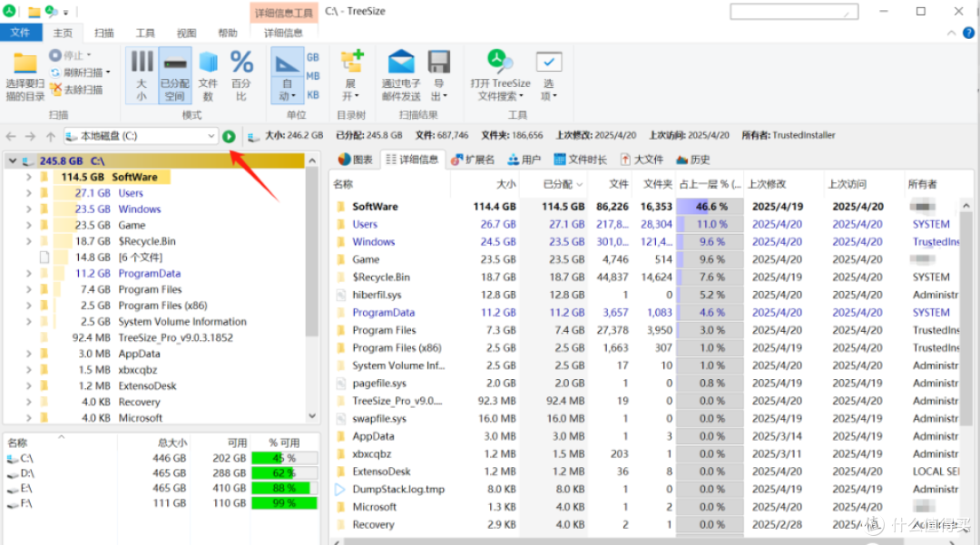Collapse the C:\ root tree node

pyautogui.click(x=13, y=161)
